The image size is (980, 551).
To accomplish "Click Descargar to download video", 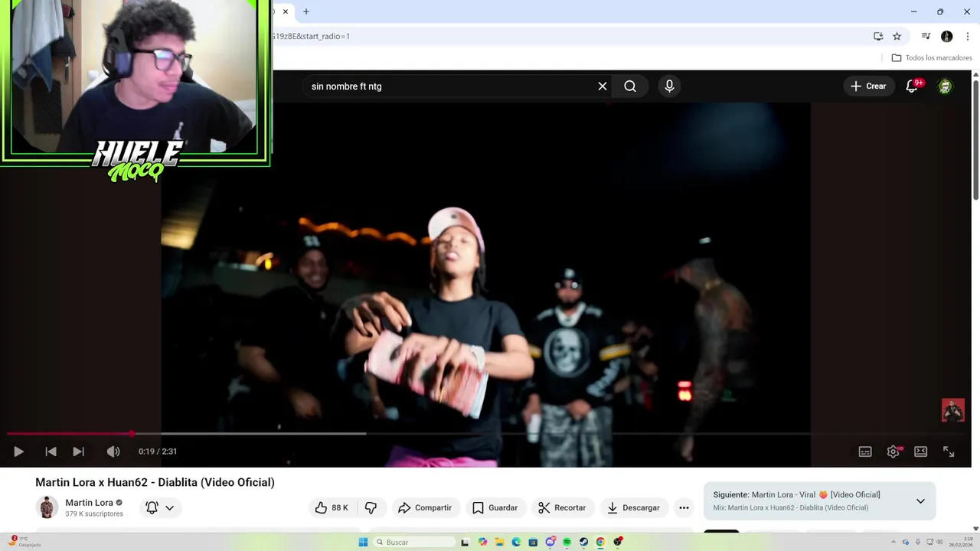I will pyautogui.click(x=633, y=507).
